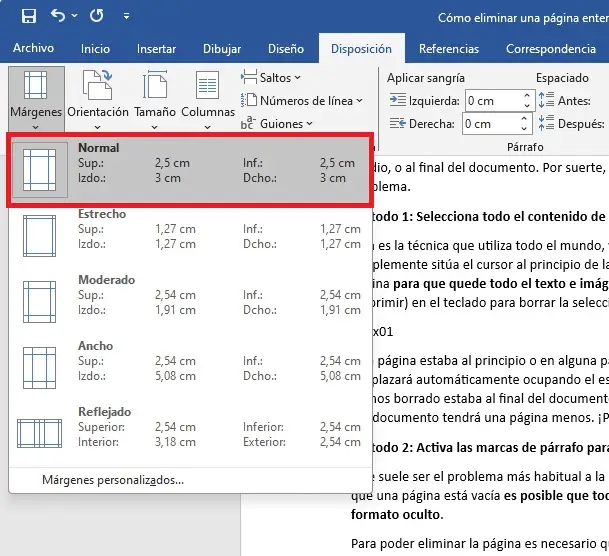Click the Moderado margin thumbnail icon
The width and height of the screenshot is (609, 556).
(x=39, y=302)
